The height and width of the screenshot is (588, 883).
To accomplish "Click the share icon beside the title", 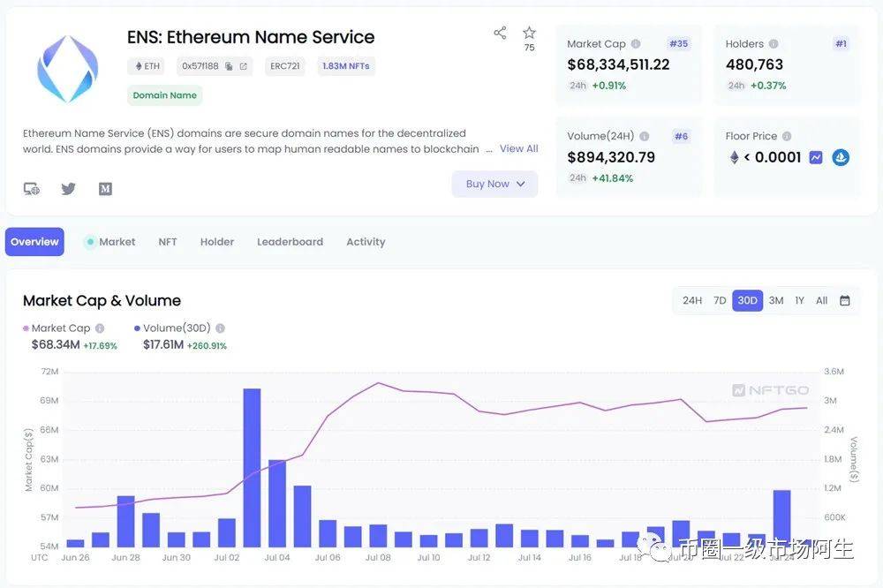I will pyautogui.click(x=500, y=33).
